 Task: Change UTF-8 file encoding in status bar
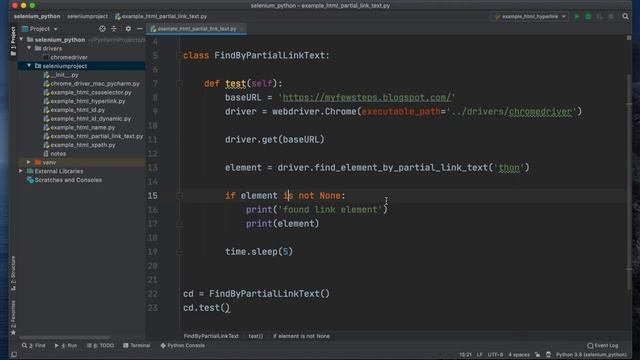click(x=496, y=355)
